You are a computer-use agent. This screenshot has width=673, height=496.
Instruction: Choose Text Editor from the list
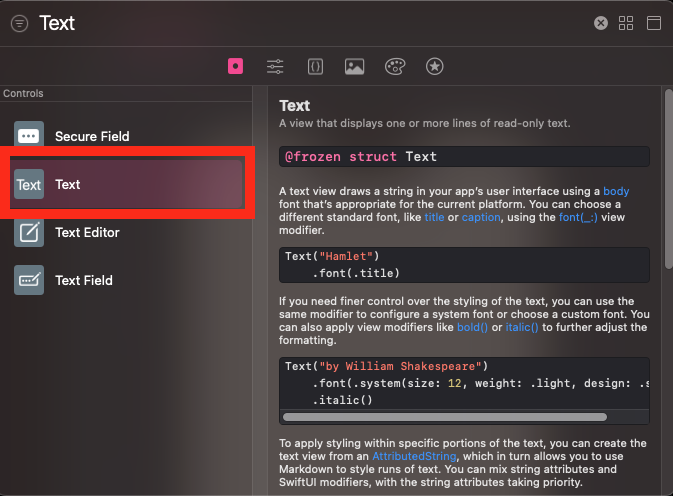(x=128, y=233)
